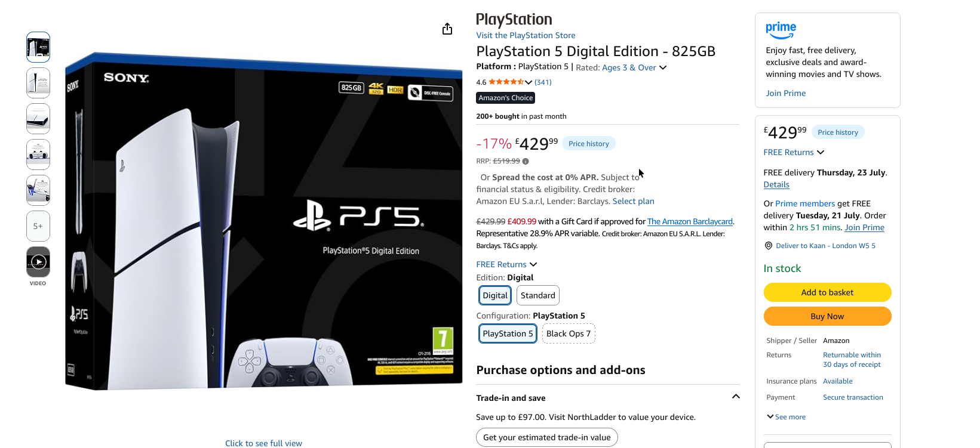
Task: Collapse the Trade-in and save section
Action: point(736,397)
